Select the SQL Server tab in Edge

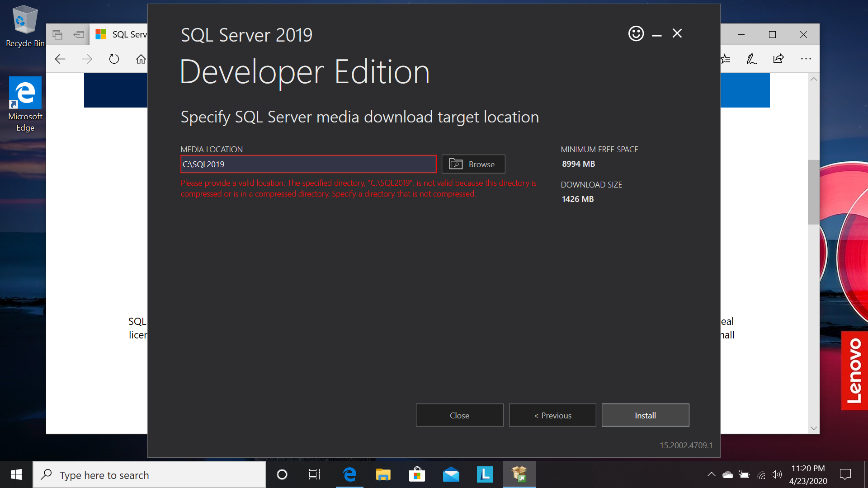(x=119, y=34)
